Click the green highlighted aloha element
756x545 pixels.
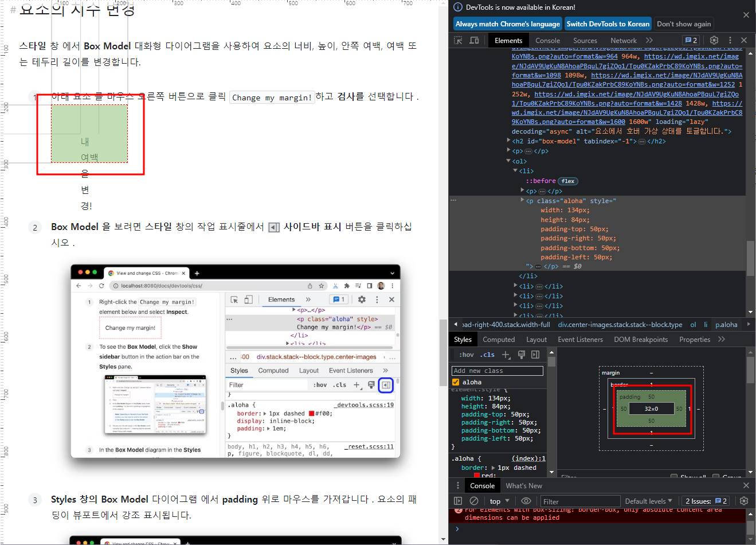pyautogui.click(x=89, y=133)
